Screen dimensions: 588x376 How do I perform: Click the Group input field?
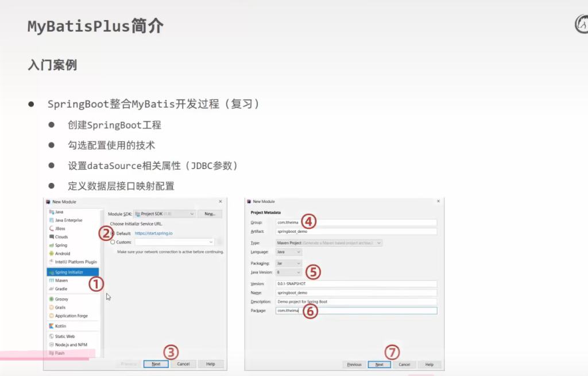pyautogui.click(x=356, y=222)
